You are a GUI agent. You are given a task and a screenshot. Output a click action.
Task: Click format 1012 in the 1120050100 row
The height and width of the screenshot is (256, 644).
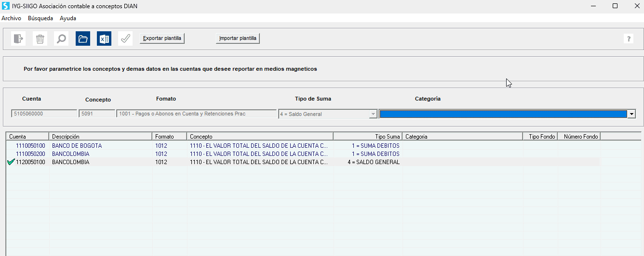coord(161,162)
